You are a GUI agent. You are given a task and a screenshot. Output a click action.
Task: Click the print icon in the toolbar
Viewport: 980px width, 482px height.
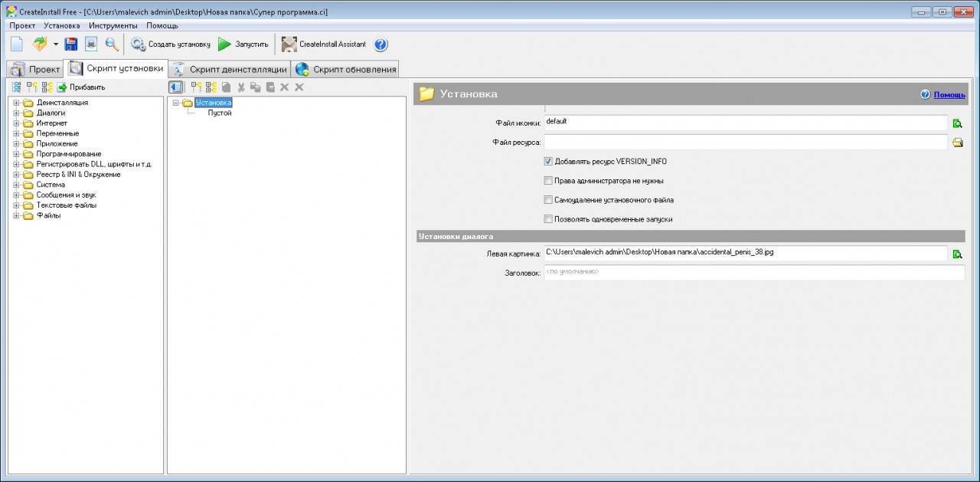point(91,44)
